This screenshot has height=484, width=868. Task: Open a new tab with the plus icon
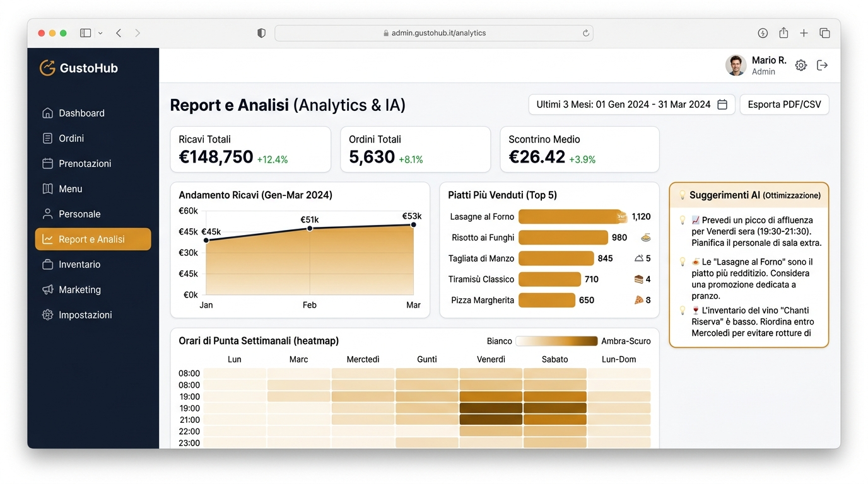coord(804,33)
